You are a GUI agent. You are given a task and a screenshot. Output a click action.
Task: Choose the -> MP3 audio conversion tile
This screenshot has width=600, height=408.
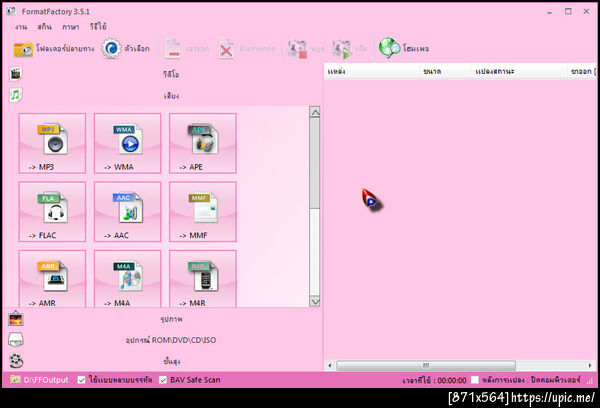(52, 143)
